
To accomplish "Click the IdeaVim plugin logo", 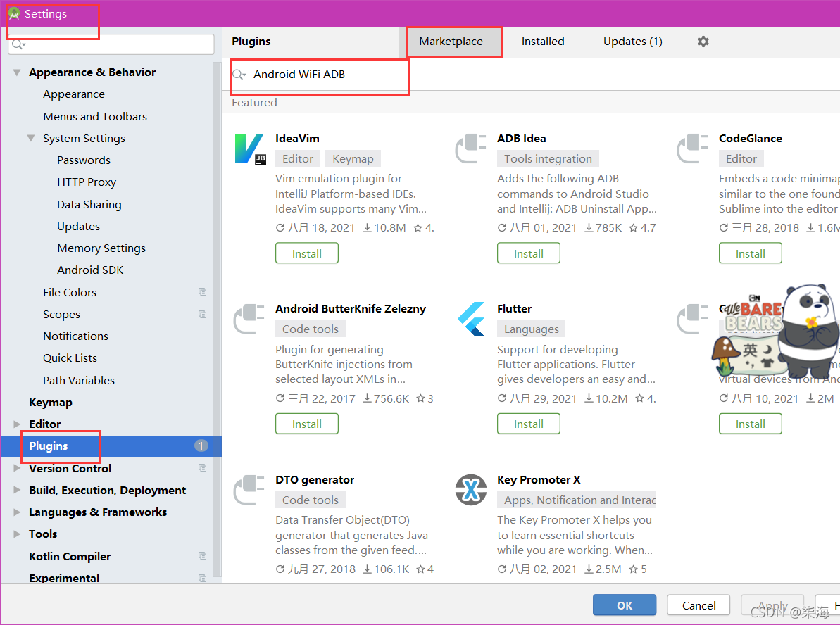I will tap(250, 149).
